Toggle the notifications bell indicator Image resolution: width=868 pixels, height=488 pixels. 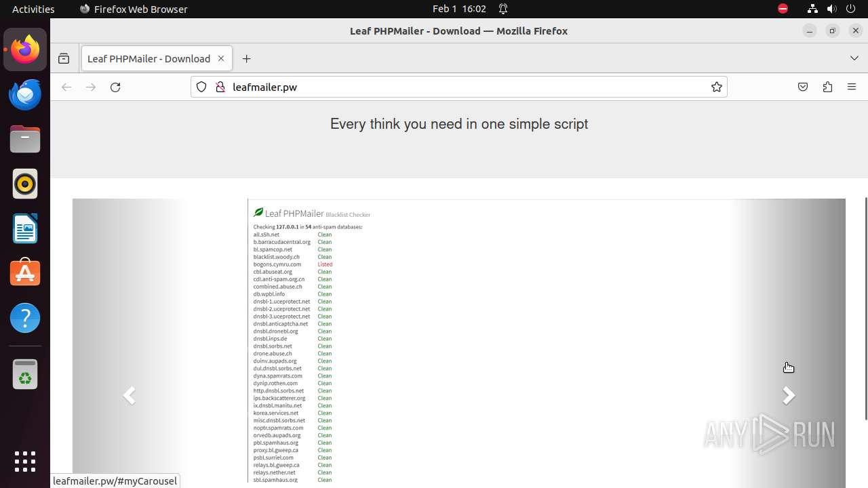(x=503, y=9)
